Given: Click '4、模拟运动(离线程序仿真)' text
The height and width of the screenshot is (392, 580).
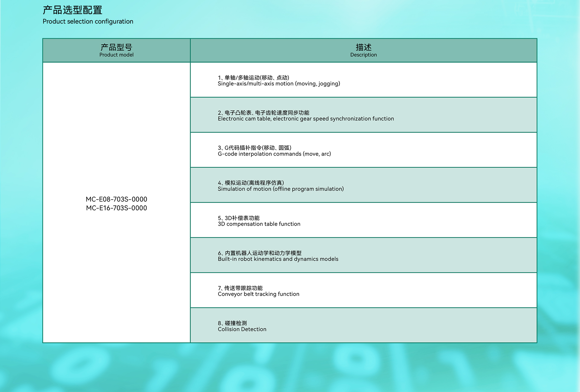Looking at the screenshot, I should pos(251,183).
